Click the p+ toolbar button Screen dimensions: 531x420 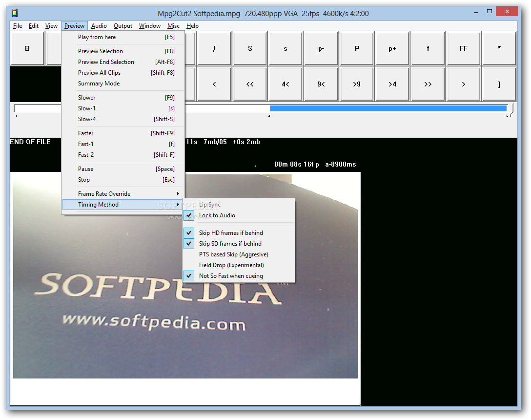click(392, 48)
